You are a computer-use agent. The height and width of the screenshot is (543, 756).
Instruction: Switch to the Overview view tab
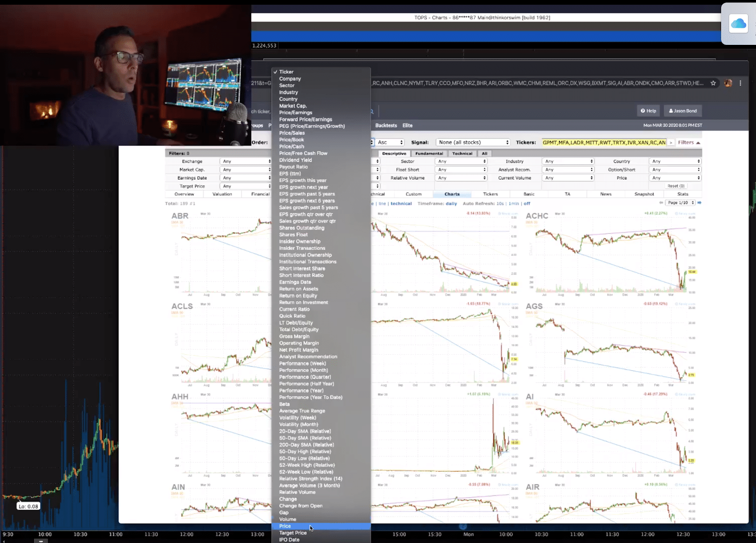pyautogui.click(x=184, y=194)
